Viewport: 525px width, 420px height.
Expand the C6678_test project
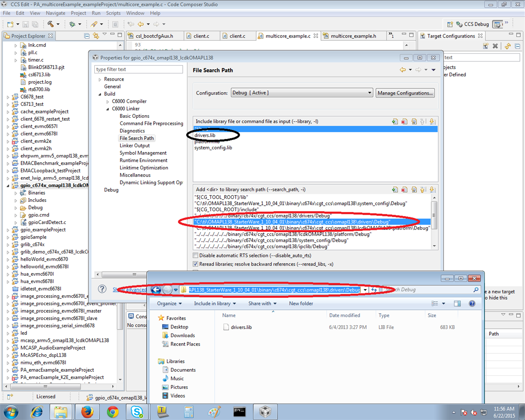[x=8, y=97]
